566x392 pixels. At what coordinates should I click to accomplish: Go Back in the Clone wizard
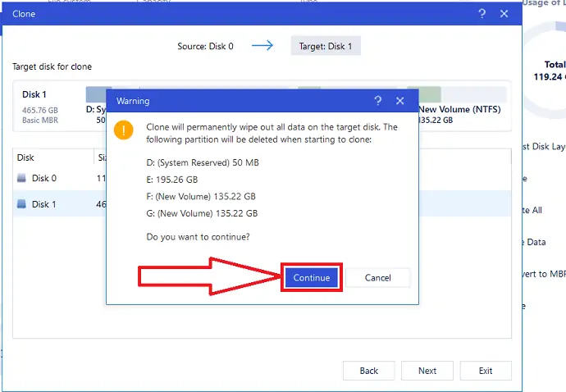click(369, 371)
